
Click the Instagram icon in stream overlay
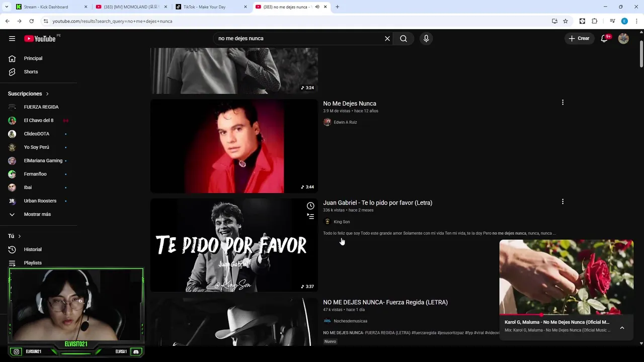pos(17,352)
